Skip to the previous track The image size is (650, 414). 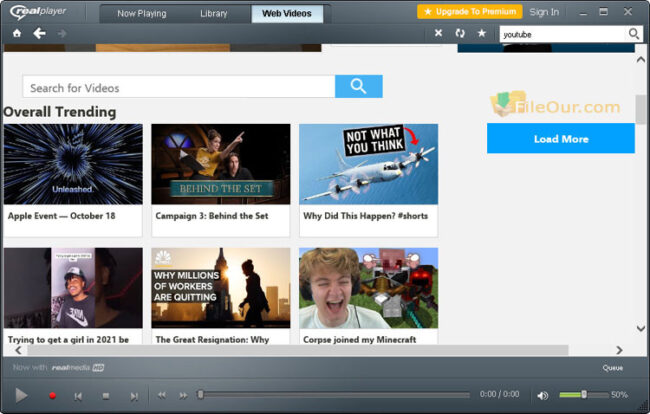[78, 397]
